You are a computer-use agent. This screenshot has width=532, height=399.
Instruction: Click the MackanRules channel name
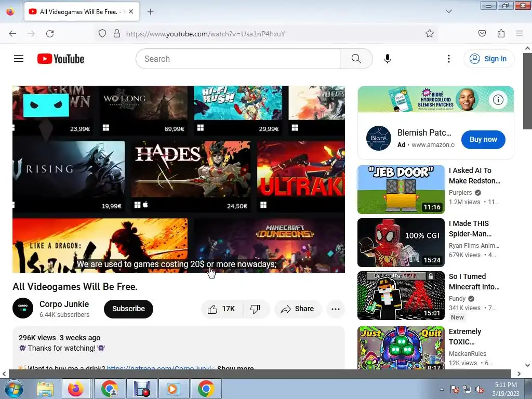[x=467, y=353]
